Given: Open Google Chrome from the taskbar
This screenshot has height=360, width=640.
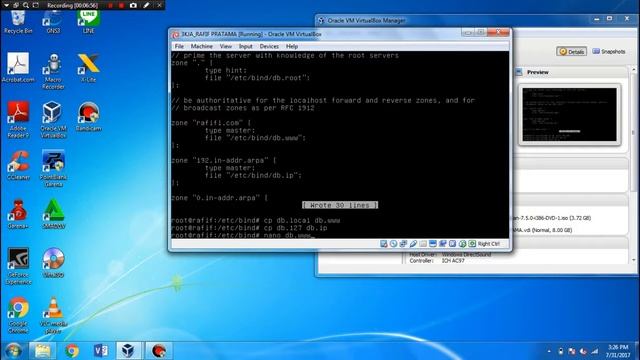Looking at the screenshot, I should click(x=72, y=351).
